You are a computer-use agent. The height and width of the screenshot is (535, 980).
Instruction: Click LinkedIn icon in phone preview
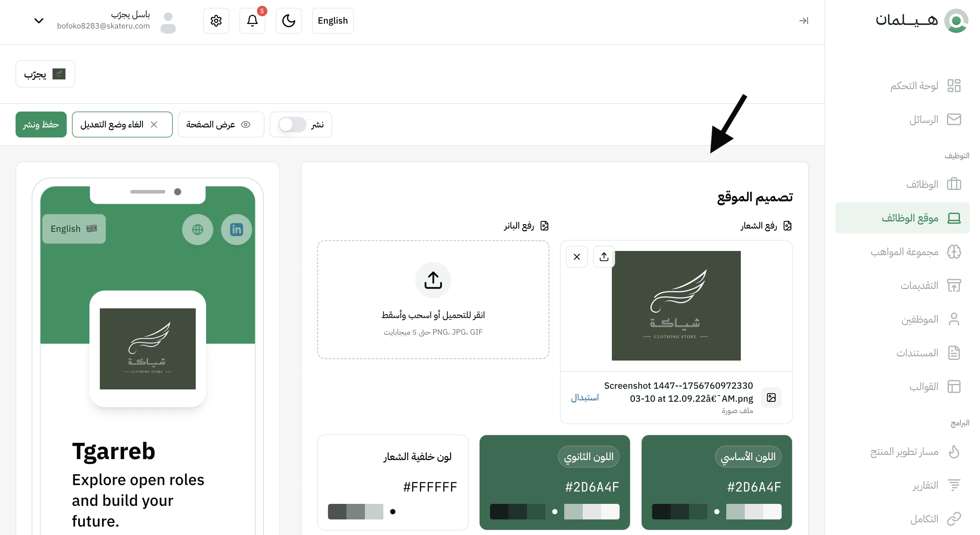pos(236,230)
